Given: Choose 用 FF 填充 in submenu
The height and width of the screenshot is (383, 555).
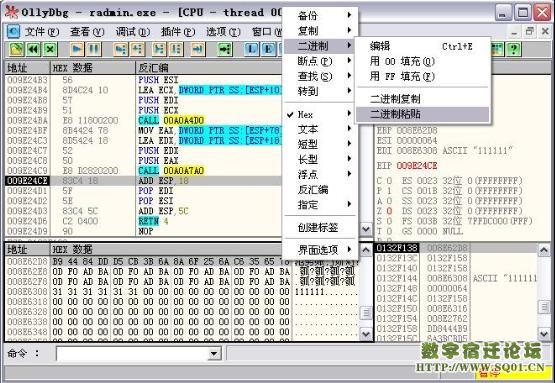Looking at the screenshot, I should [423, 76].
